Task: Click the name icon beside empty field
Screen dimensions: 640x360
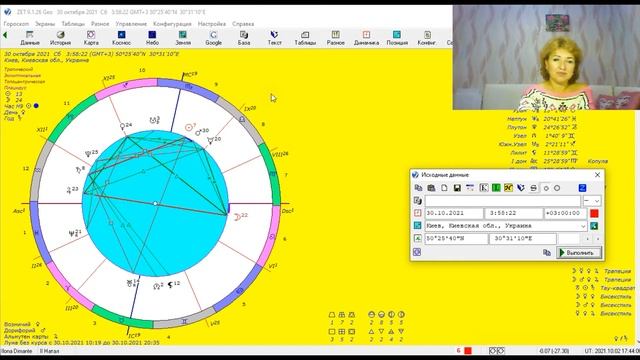Action: (x=418, y=200)
